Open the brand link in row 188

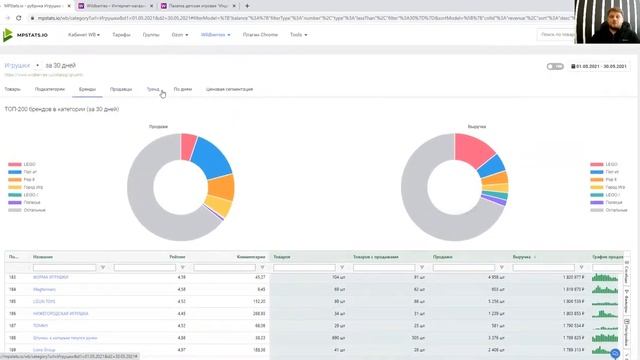pos(65,338)
